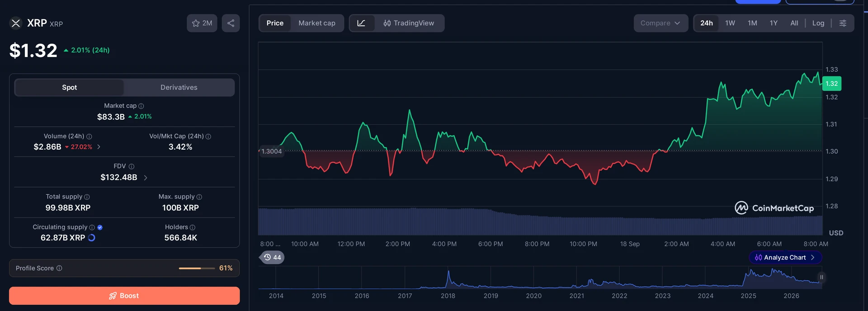Click the Profile Score 61% value

pyautogui.click(x=226, y=268)
